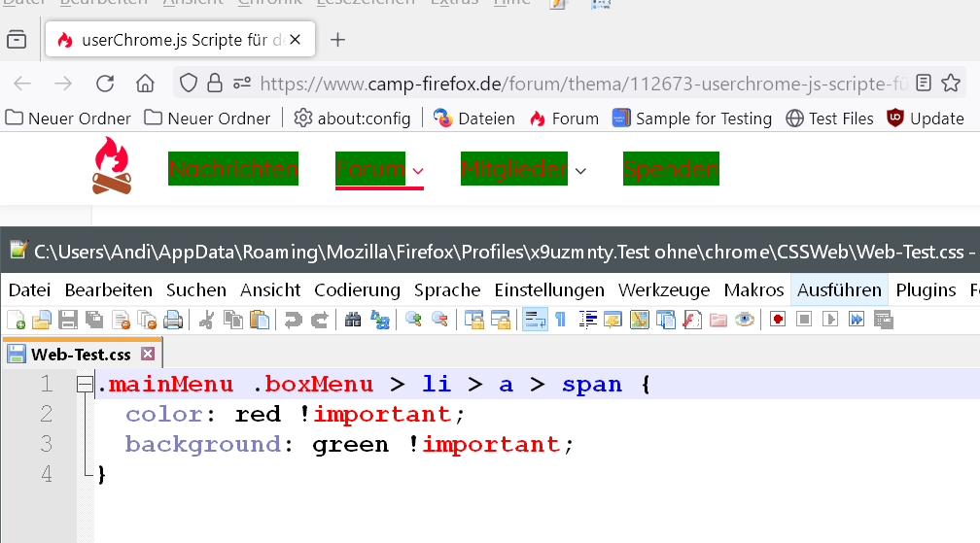Zoom out with the magnifier minus icon
This screenshot has height=543, width=980.
point(439,321)
